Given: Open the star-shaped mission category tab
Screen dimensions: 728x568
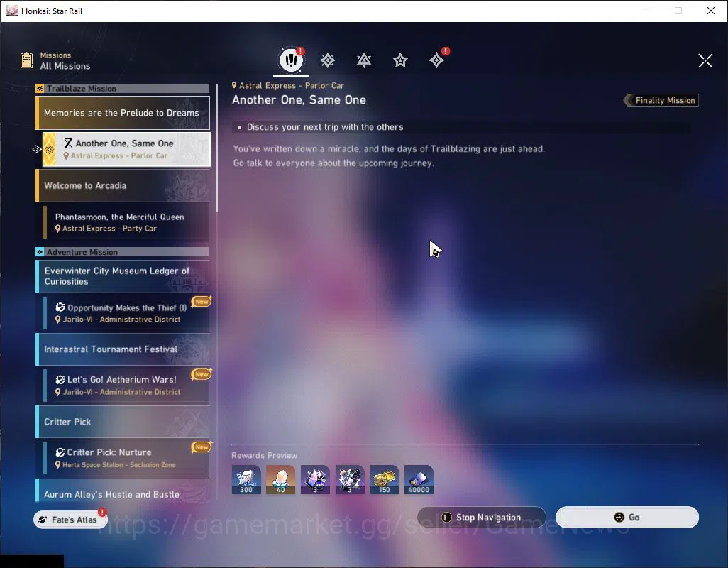Looking at the screenshot, I should (x=400, y=60).
